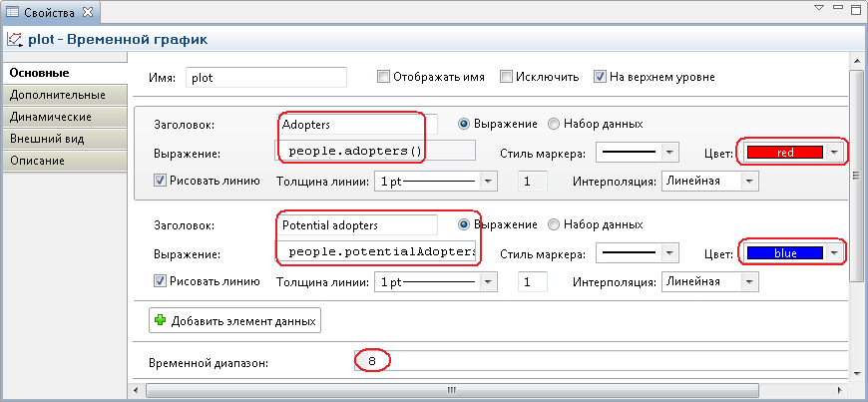Click the Имя field containing plot
This screenshot has width=868, height=402.
click(266, 78)
